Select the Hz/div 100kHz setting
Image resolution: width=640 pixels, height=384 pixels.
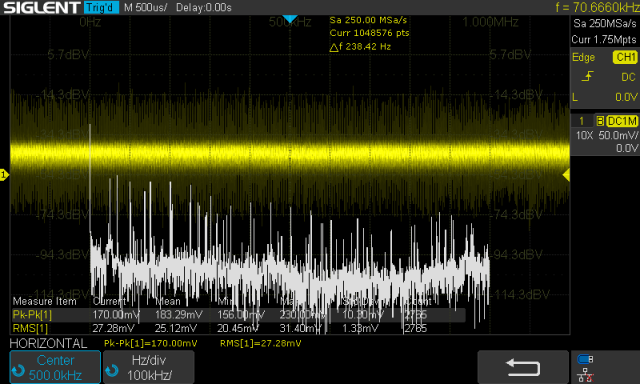(149, 367)
